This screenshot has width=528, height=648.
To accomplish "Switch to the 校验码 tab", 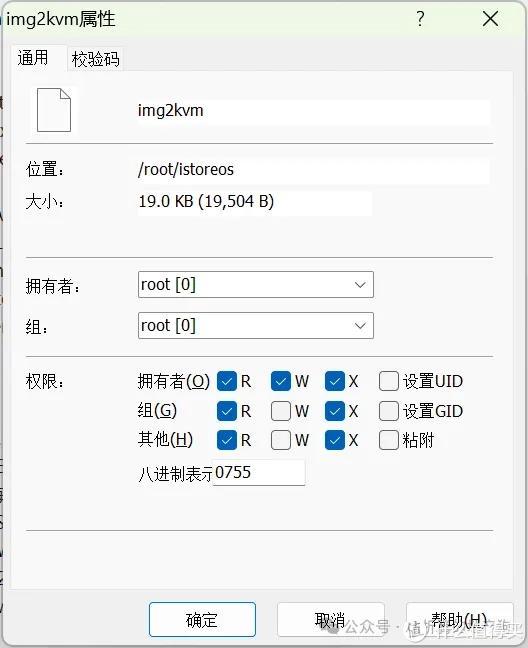I will (95, 59).
